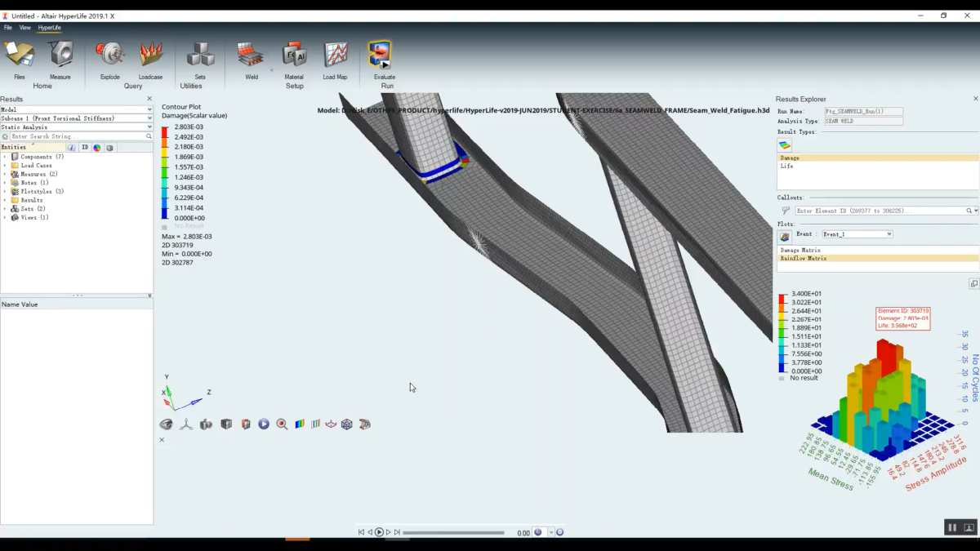Open the View menu
The height and width of the screenshot is (551, 980).
pos(25,28)
